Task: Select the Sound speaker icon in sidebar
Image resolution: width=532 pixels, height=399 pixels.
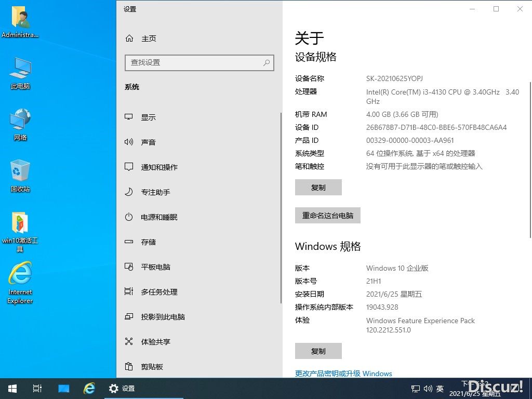Action: pos(129,142)
